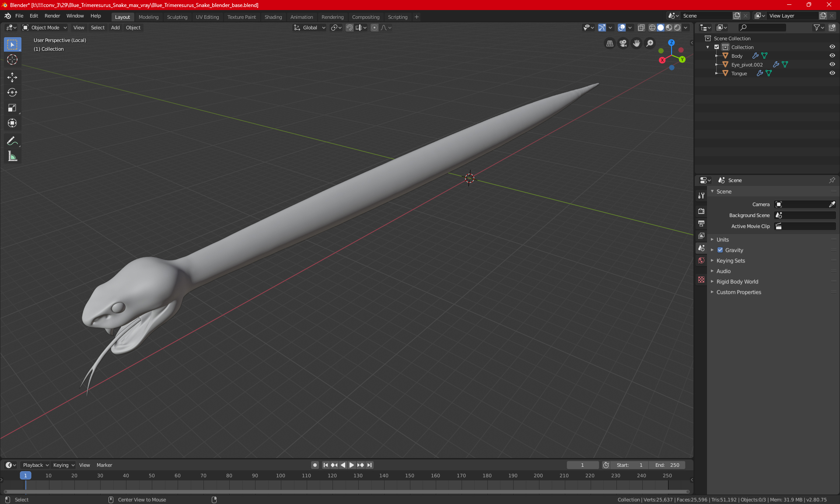Select the Cursor tool in the toolbar

pos(12,60)
